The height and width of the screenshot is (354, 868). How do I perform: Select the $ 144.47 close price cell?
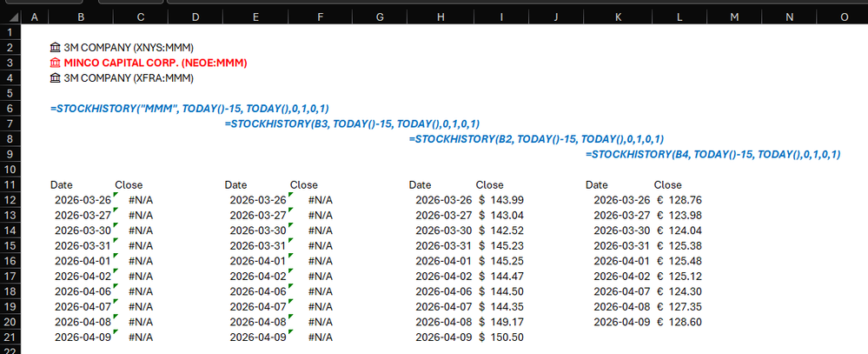point(501,276)
